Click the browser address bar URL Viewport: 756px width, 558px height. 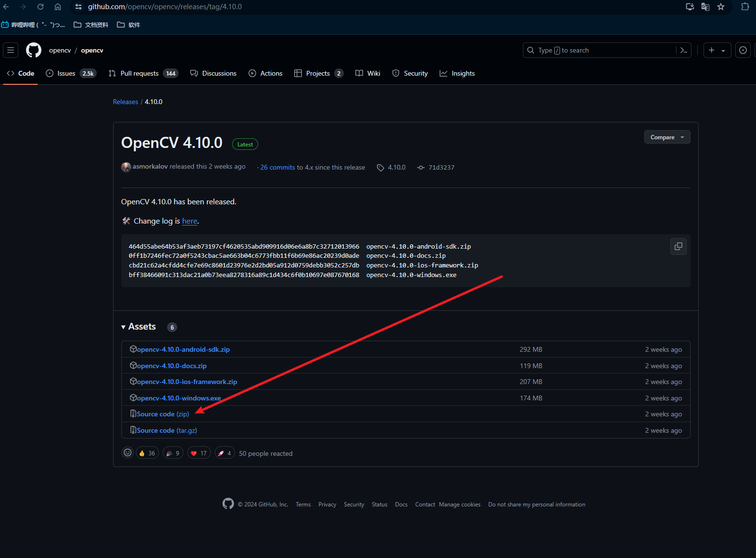tap(165, 7)
